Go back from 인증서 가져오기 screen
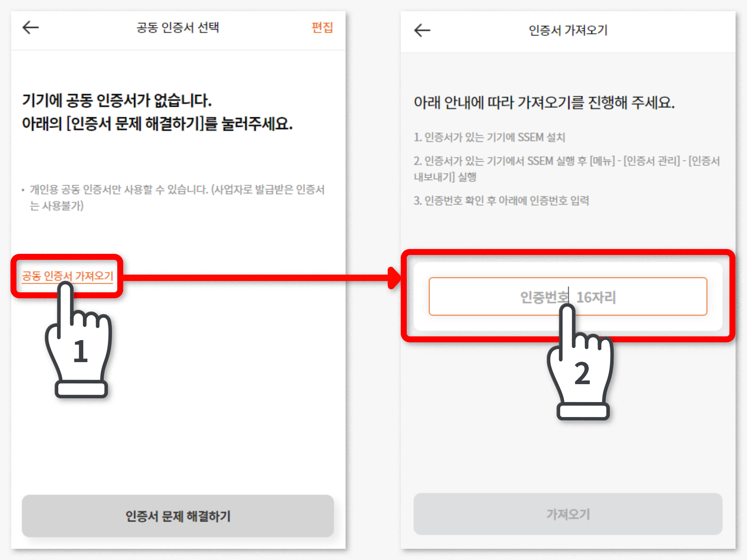747x560 pixels. pos(422,30)
